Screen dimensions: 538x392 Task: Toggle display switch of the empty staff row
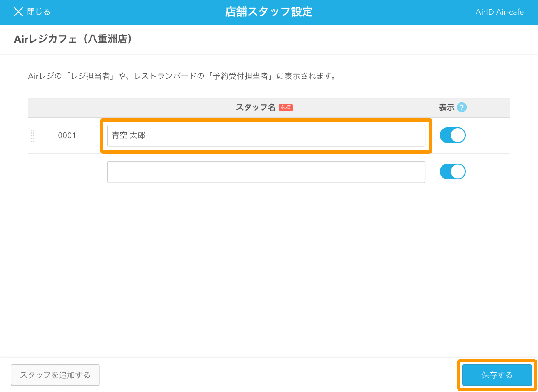[453, 172]
